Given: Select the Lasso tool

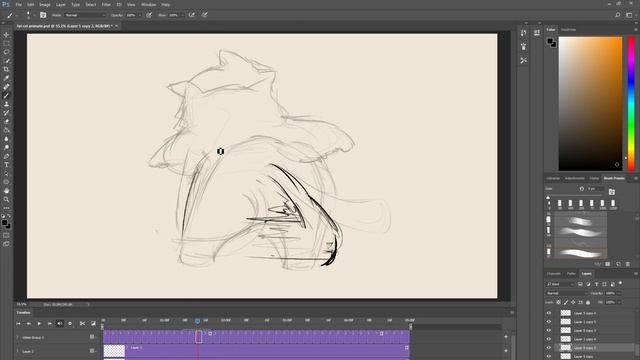Looking at the screenshot, I should click(x=6, y=52).
